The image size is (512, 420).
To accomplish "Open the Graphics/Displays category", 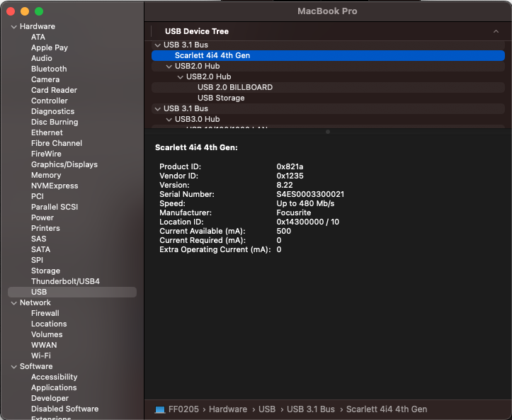I will tap(64, 164).
